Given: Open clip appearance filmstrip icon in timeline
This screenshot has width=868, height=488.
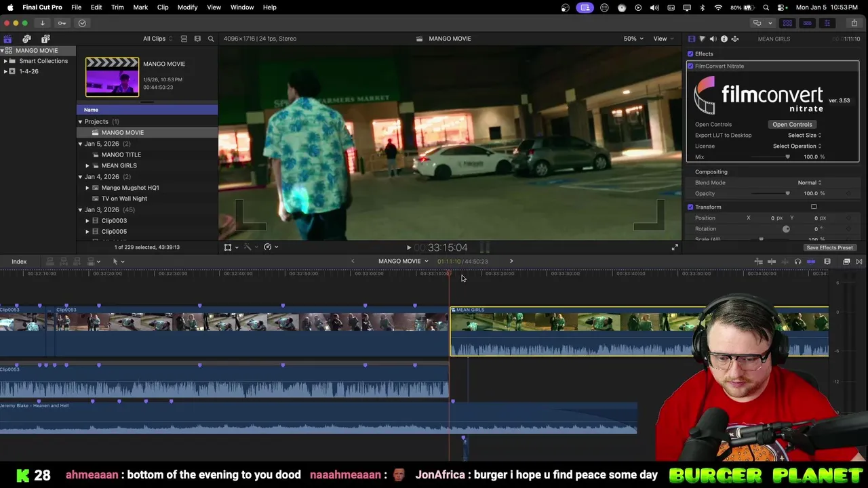Looking at the screenshot, I should pyautogui.click(x=827, y=262).
